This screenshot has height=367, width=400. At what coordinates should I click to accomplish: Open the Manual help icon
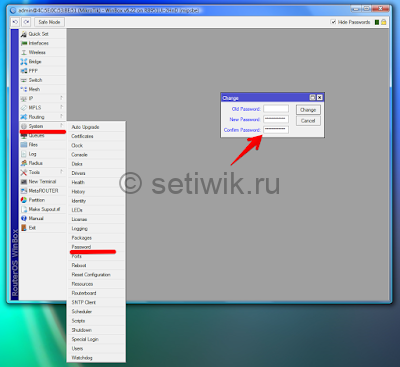tap(24, 218)
